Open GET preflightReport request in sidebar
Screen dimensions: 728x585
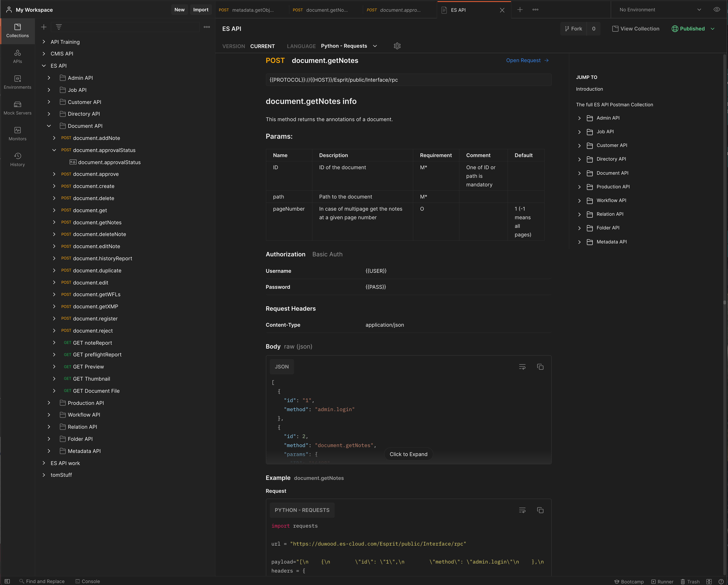[x=97, y=354]
